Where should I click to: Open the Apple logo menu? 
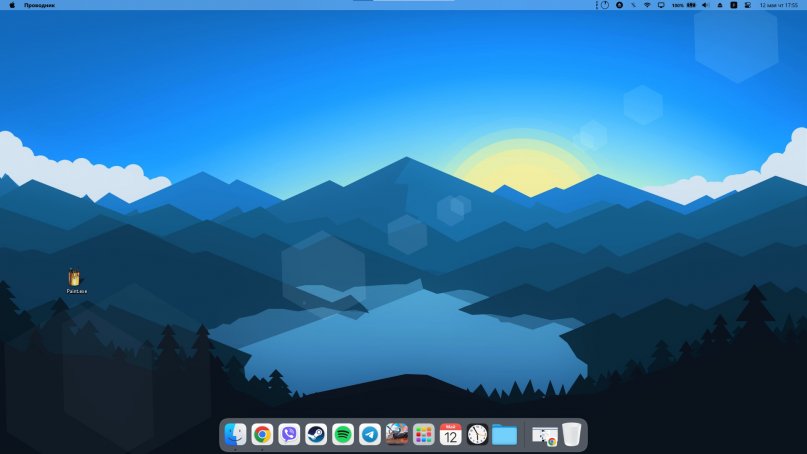(12, 5)
